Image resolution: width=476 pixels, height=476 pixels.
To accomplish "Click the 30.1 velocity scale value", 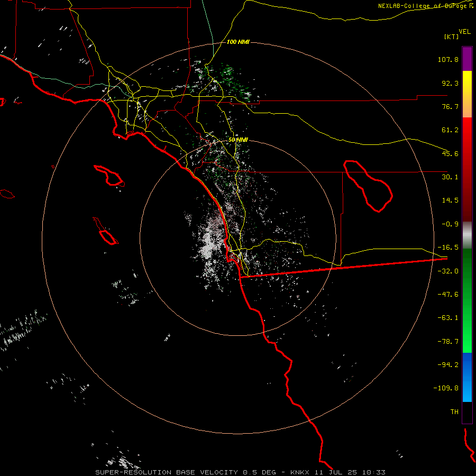I will (x=450, y=177).
